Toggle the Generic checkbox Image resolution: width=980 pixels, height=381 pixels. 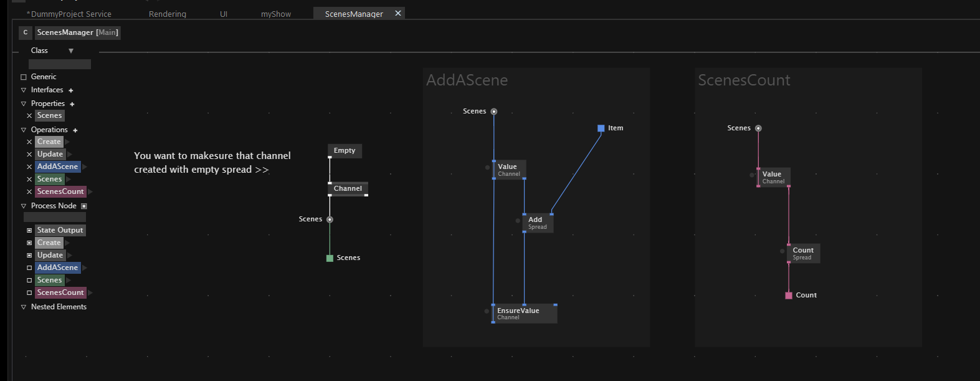(x=24, y=77)
